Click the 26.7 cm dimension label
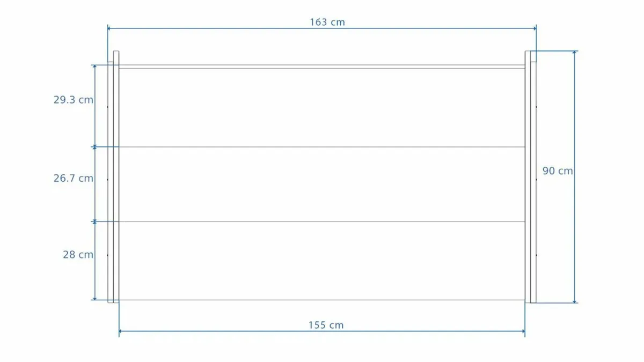 click(x=73, y=178)
